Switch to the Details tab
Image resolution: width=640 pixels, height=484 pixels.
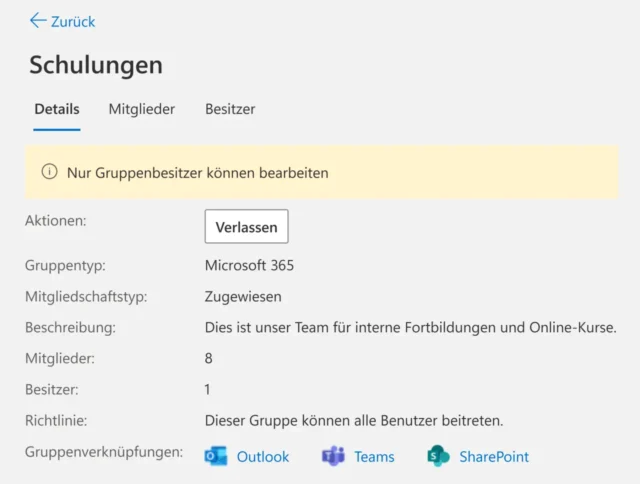click(57, 109)
